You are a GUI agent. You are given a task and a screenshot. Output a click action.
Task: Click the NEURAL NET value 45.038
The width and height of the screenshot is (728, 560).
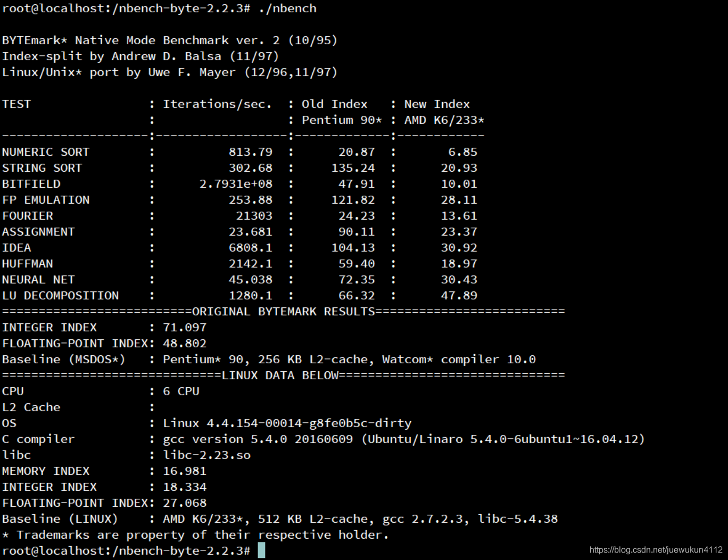[250, 280]
